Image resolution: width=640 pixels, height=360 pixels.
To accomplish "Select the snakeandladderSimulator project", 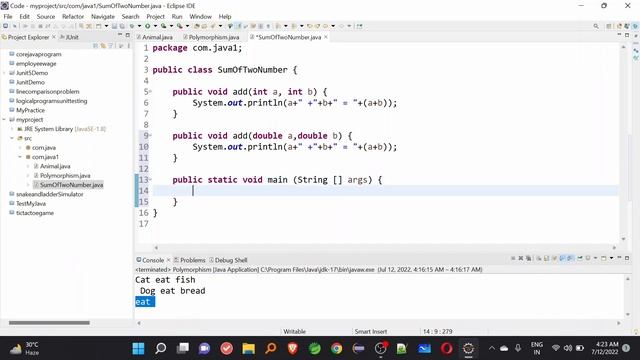I will [49, 194].
